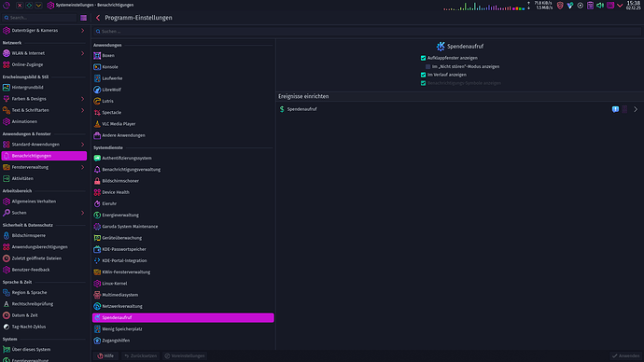Click the Anwenden button

pos(626,355)
